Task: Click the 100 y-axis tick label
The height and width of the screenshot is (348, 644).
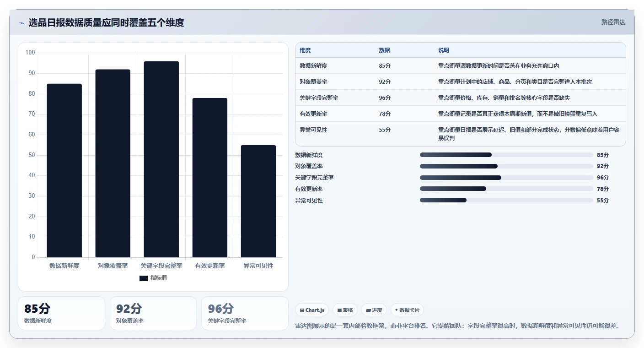Action: [x=30, y=53]
